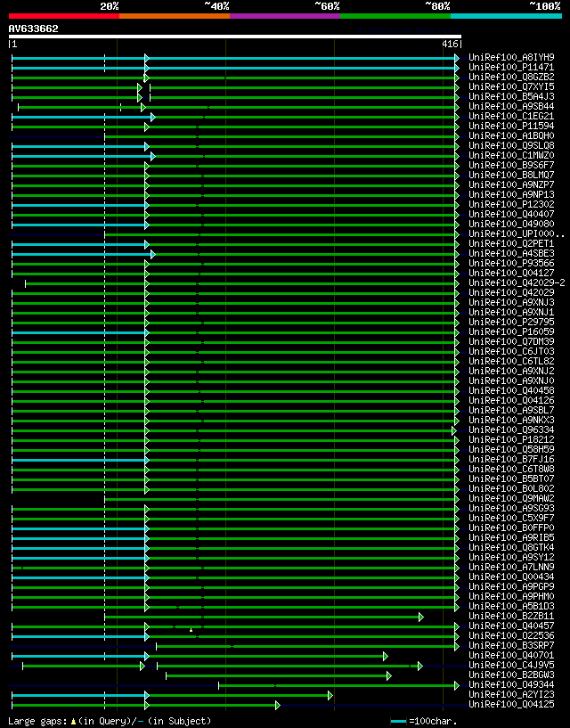Open hit UniRef100_P18212
570x728 pixels.
[511, 439]
